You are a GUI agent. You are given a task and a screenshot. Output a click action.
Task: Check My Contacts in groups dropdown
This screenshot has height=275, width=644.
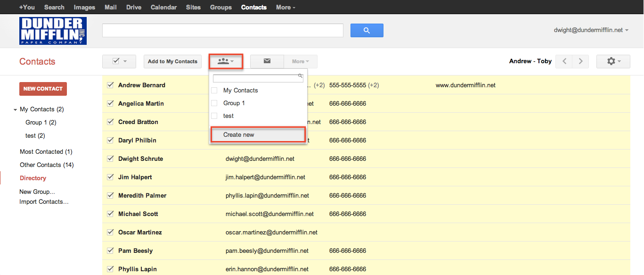214,90
